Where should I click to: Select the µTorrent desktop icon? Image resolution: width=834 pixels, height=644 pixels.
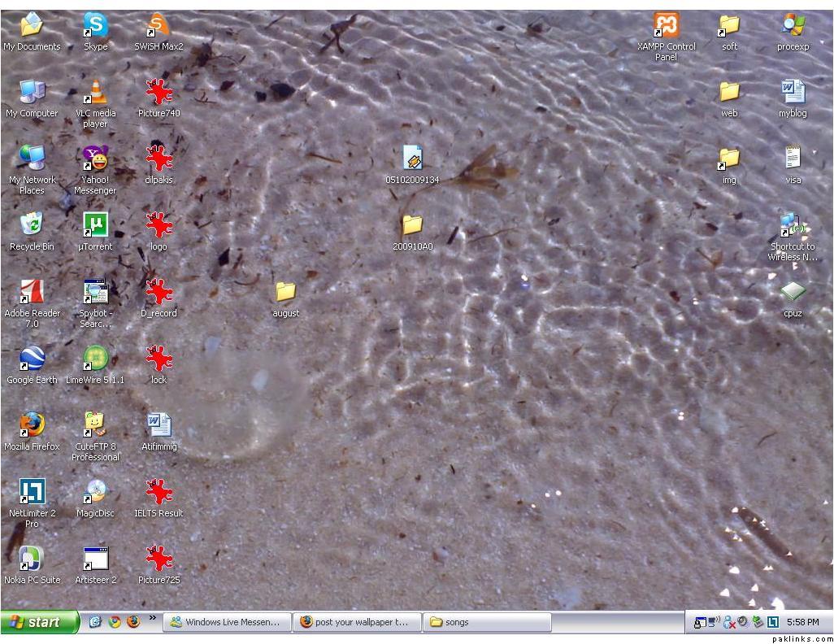point(95,225)
